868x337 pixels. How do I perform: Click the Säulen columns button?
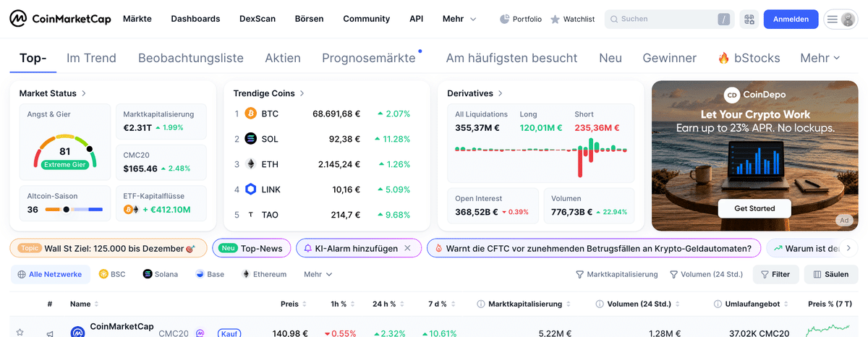pos(830,275)
